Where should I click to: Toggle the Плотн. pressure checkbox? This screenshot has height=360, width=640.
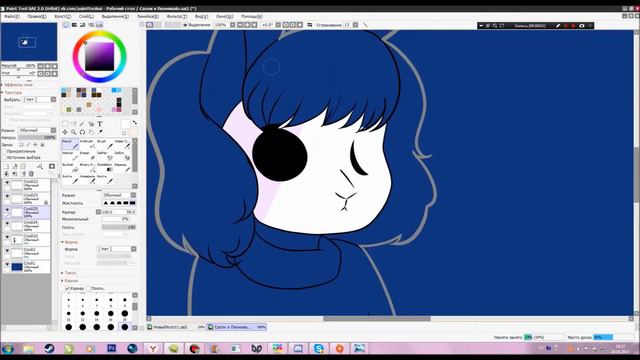pyautogui.click(x=89, y=289)
